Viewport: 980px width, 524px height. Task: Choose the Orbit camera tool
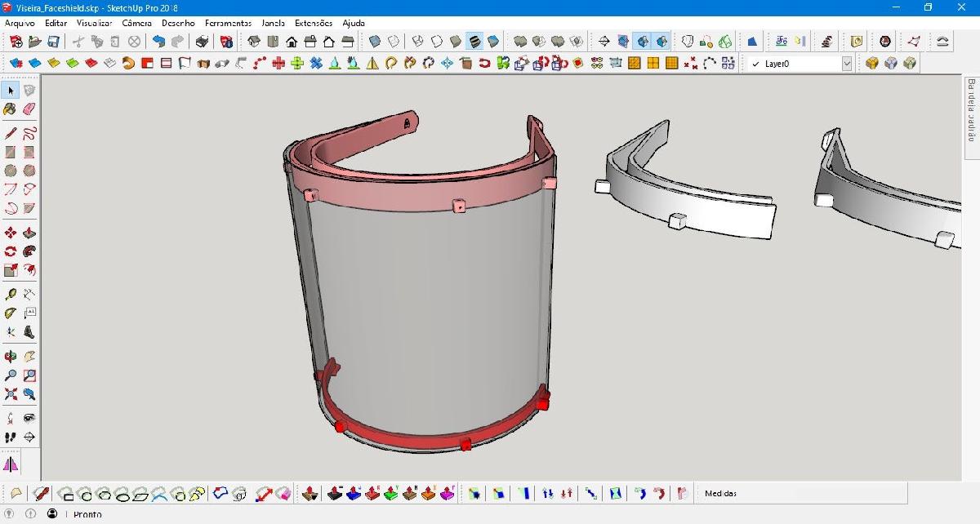[x=11, y=356]
